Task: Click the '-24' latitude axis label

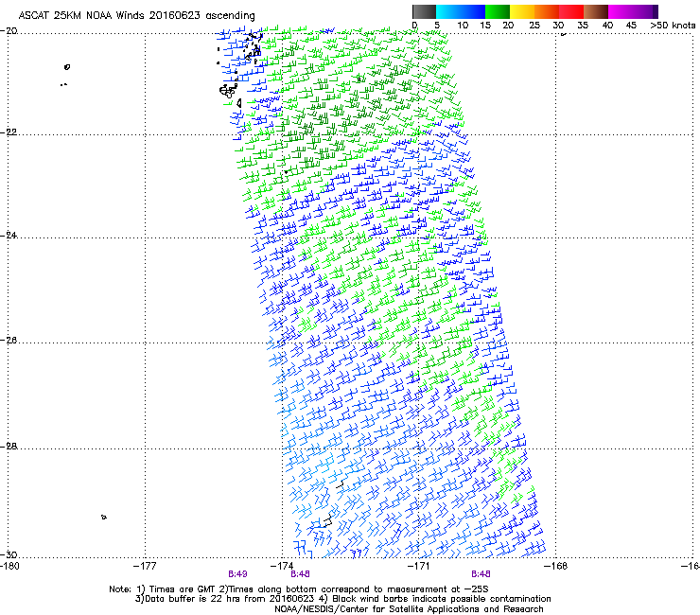Action: (x=9, y=236)
